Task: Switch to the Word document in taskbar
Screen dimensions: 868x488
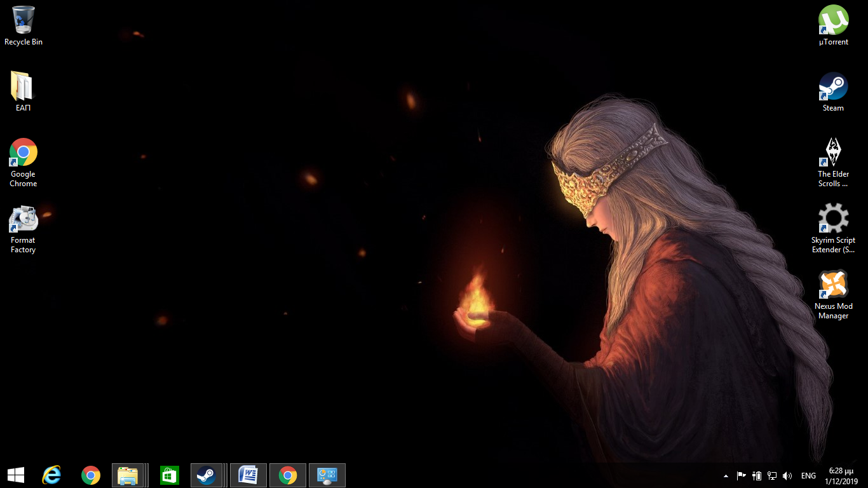Action: [x=248, y=475]
